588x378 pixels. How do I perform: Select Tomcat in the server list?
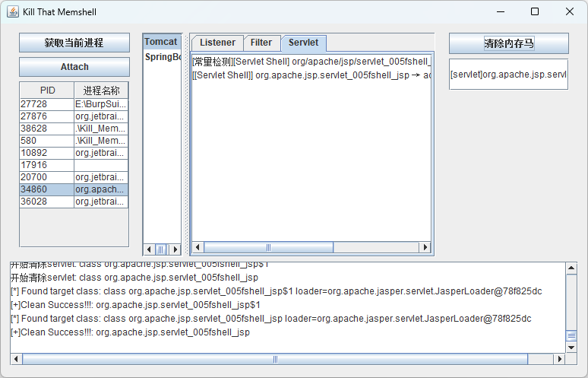coord(162,42)
